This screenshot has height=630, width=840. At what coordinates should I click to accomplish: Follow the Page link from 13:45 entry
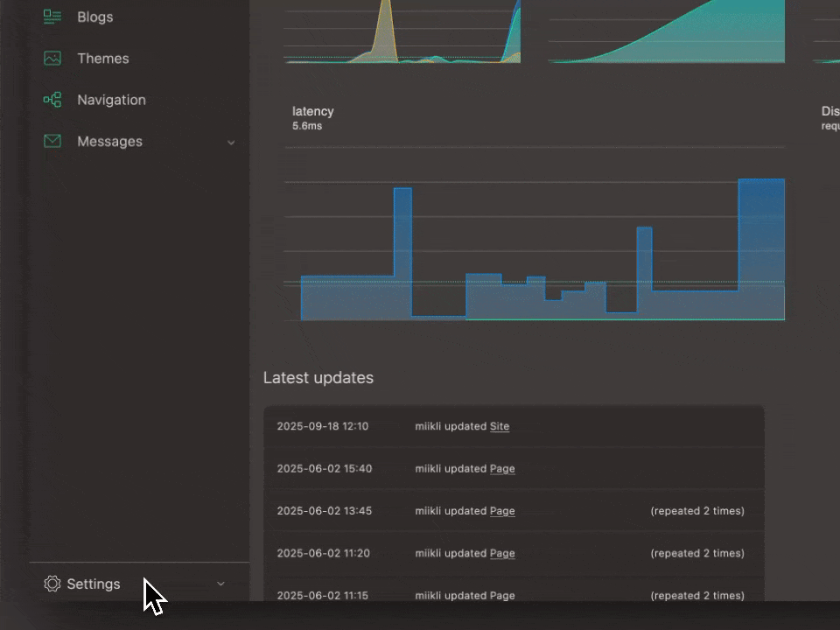tap(502, 511)
